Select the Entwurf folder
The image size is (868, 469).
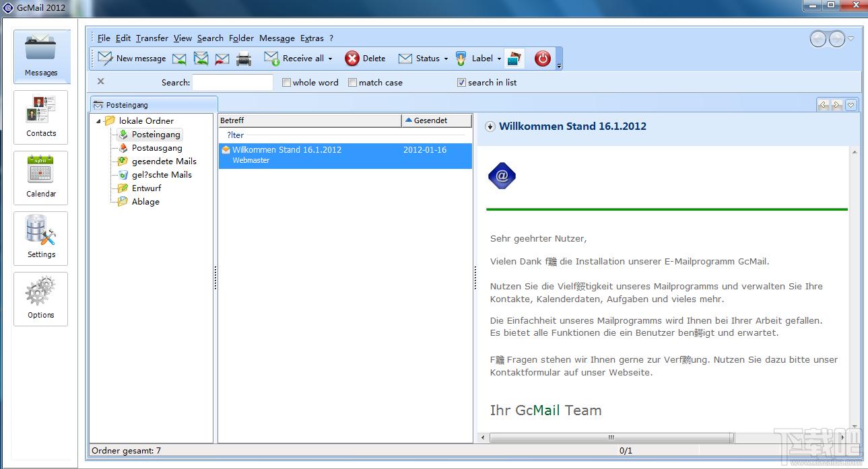coord(146,188)
